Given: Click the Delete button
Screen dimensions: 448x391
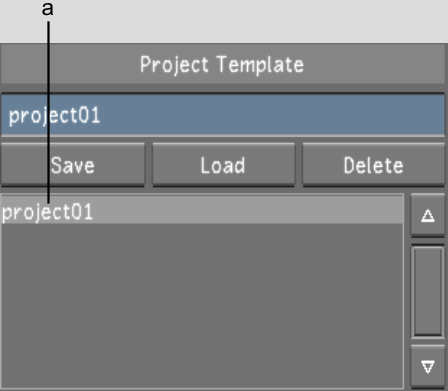Looking at the screenshot, I should (x=374, y=165).
